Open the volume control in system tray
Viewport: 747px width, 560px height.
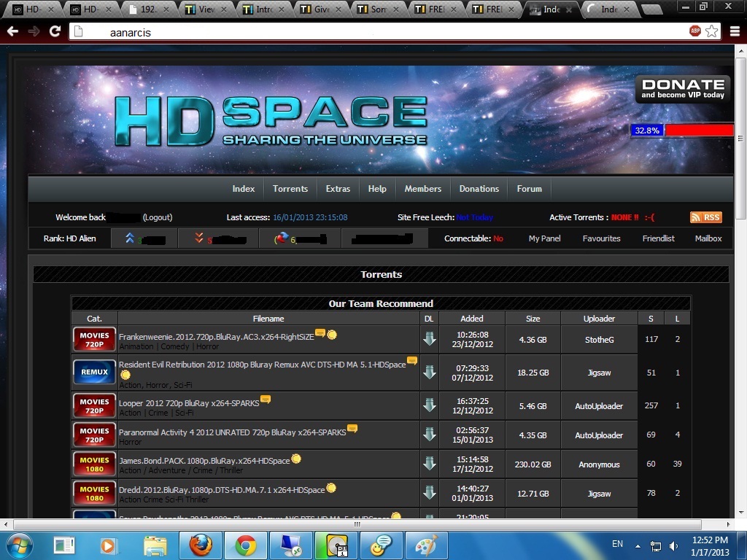coord(673,545)
